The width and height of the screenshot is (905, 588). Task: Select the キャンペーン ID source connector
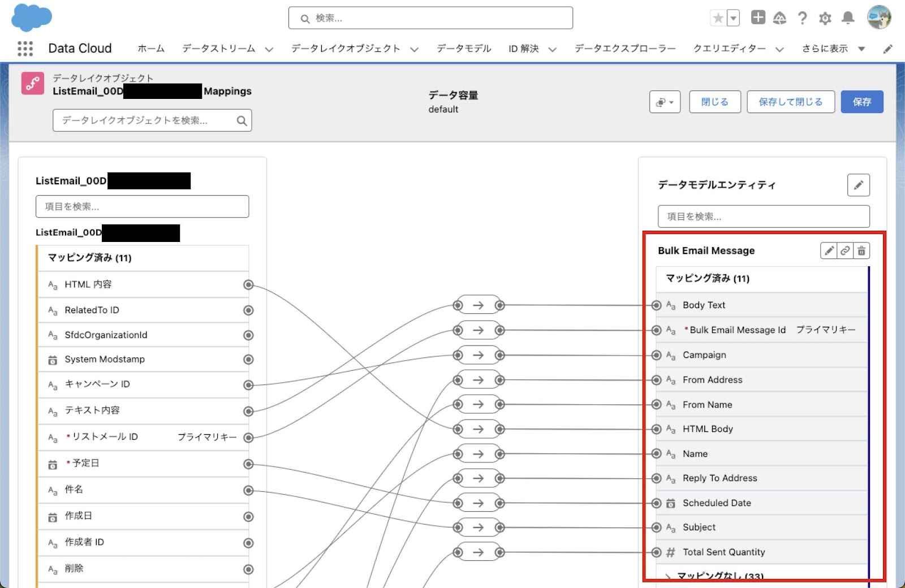point(248,385)
